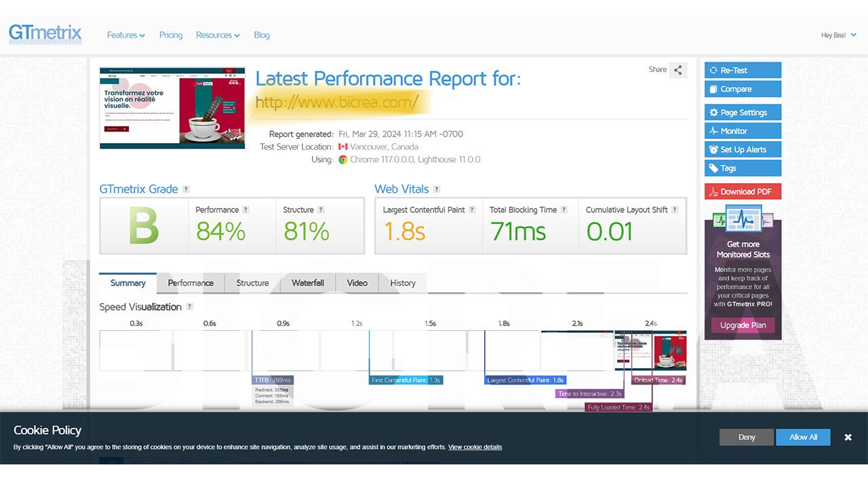The height and width of the screenshot is (480, 868).
Task: Expand the Features dropdown menu
Action: click(x=126, y=35)
